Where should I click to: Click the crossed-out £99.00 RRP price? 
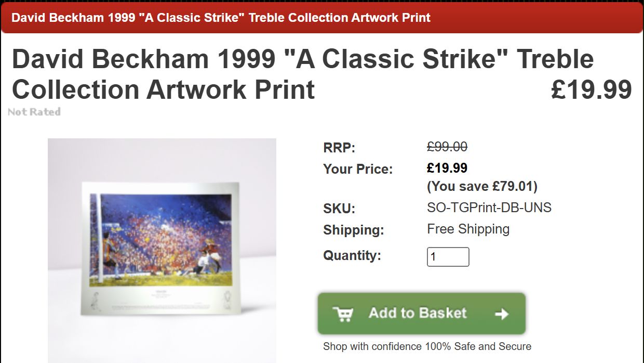(x=447, y=147)
